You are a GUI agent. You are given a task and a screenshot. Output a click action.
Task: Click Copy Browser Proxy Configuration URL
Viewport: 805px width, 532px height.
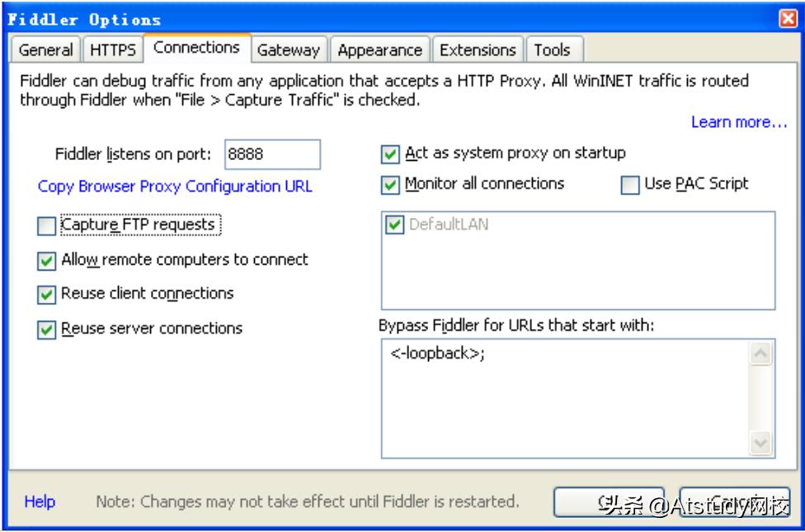click(x=174, y=186)
